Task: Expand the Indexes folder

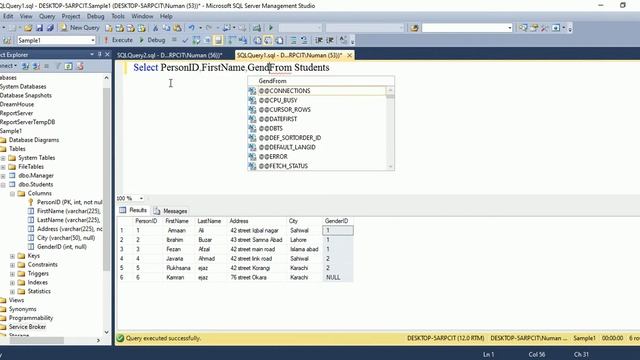Action: [x=12, y=283]
